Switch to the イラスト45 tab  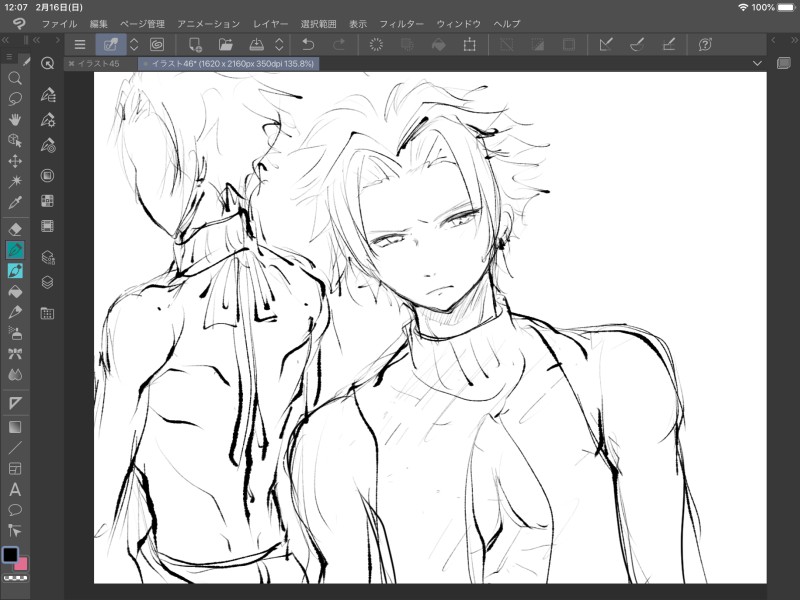[98, 64]
